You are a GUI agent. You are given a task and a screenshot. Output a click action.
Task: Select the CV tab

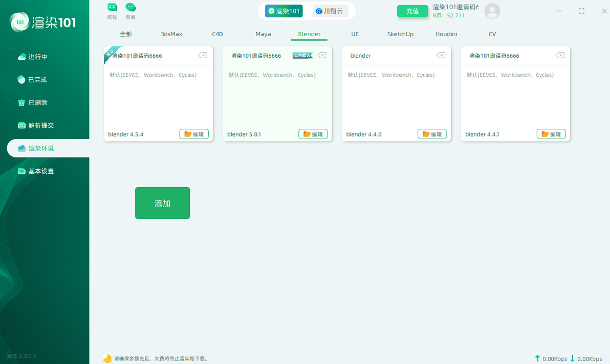click(492, 34)
